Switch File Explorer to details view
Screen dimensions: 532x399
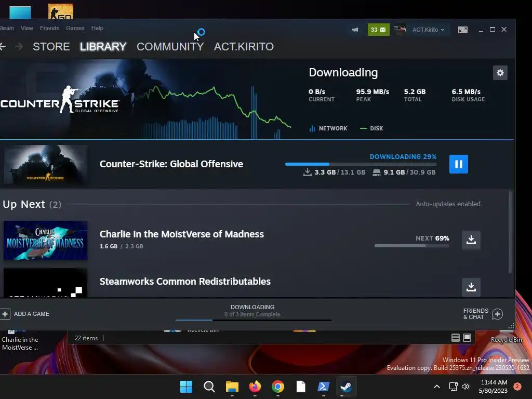(x=455, y=338)
